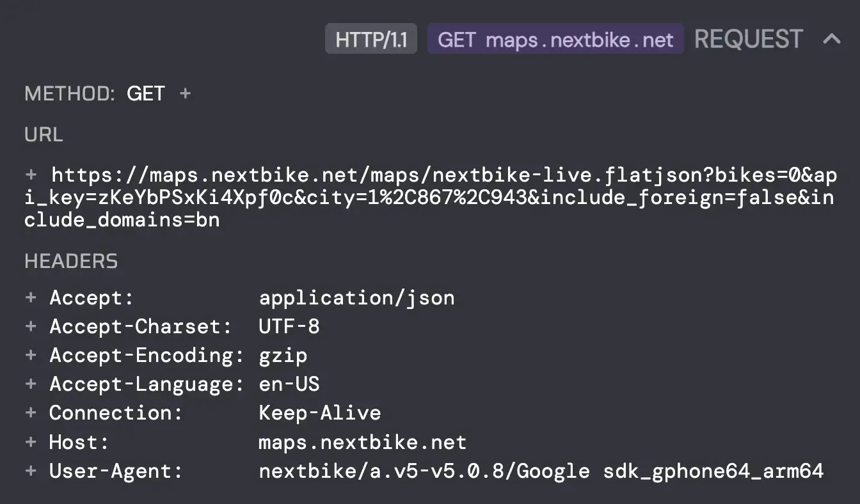Click the maps.nextbike.net Host header value
This screenshot has width=860, height=504.
click(x=362, y=442)
